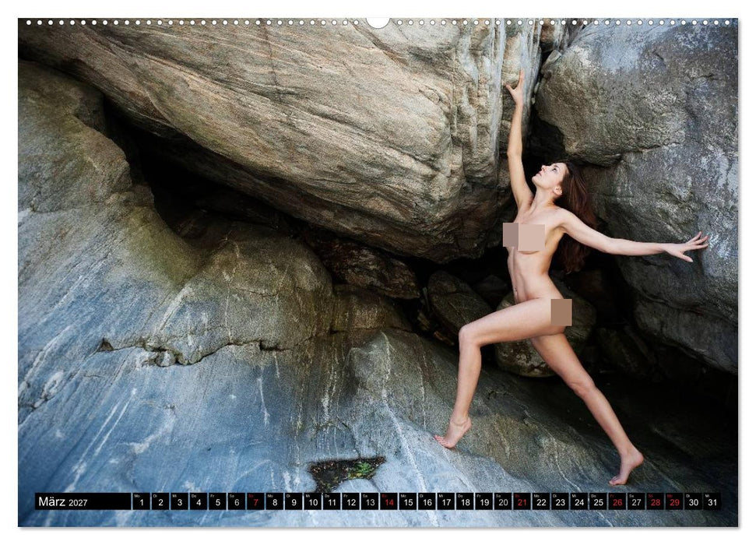
Task: Select the red Sunday 14 cell
Action: coord(389,501)
